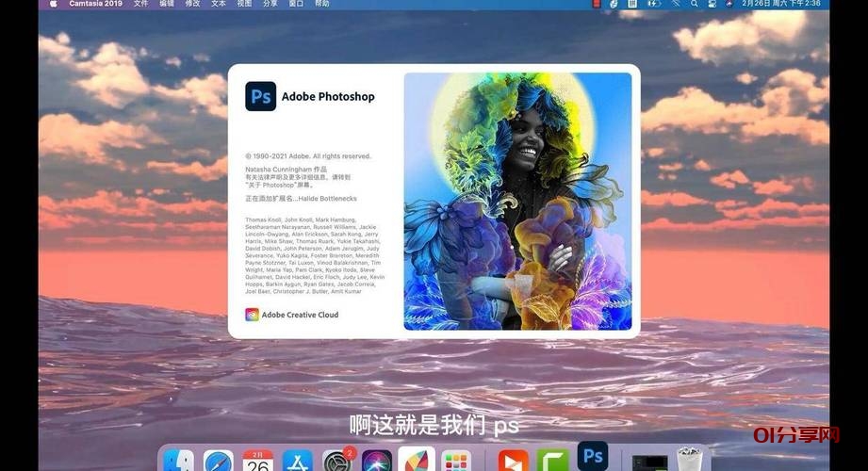The width and height of the screenshot is (868, 471).
Task: Open Launchpad from the dock
Action: coord(456,462)
